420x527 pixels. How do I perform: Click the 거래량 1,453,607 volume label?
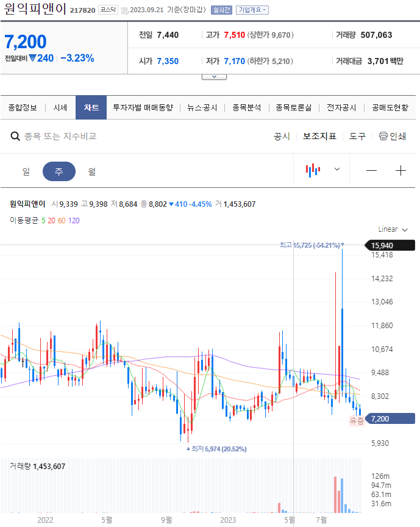coord(37,466)
